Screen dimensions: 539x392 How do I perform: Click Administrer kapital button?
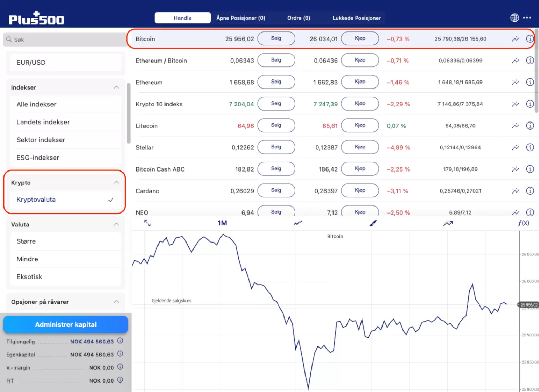(66, 324)
